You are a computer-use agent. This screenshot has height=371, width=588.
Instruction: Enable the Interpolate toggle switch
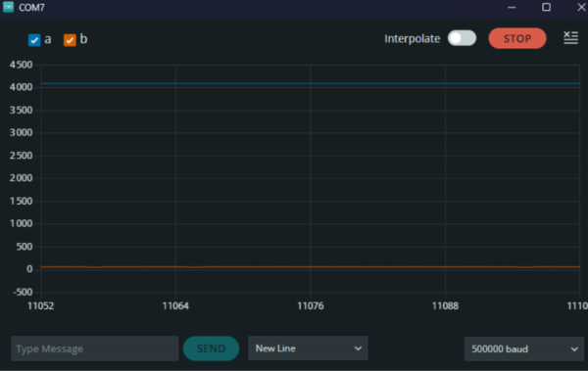pyautogui.click(x=462, y=38)
